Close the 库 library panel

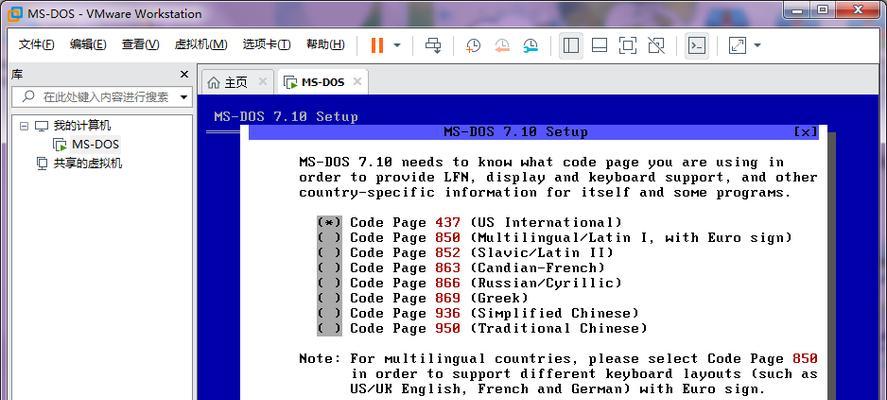click(184, 75)
